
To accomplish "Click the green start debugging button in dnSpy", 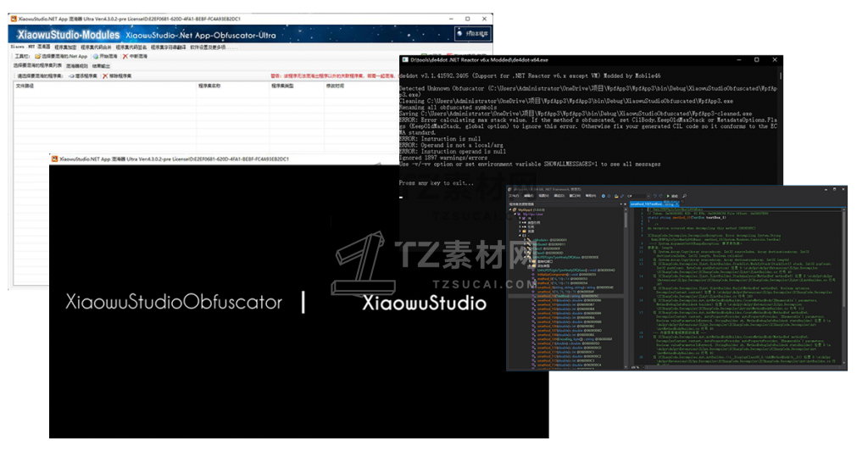I will click(x=668, y=196).
